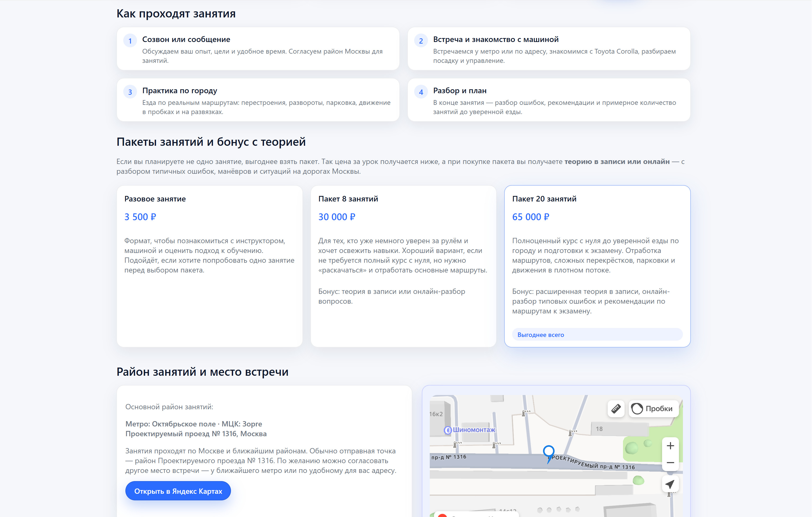Image resolution: width=812 pixels, height=517 pixels.
Task: Open the «Открыть в Яндекс Картах» button
Action: pyautogui.click(x=178, y=491)
